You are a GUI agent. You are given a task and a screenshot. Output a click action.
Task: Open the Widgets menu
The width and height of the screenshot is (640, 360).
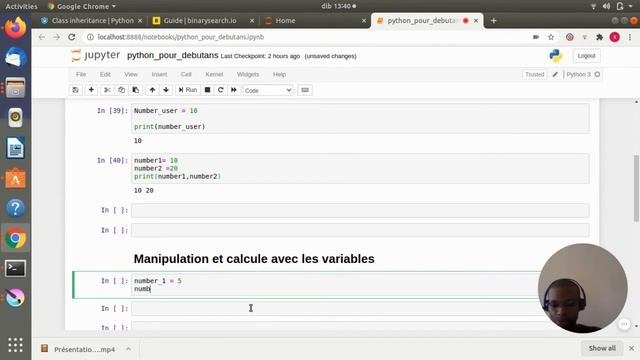(x=248, y=74)
